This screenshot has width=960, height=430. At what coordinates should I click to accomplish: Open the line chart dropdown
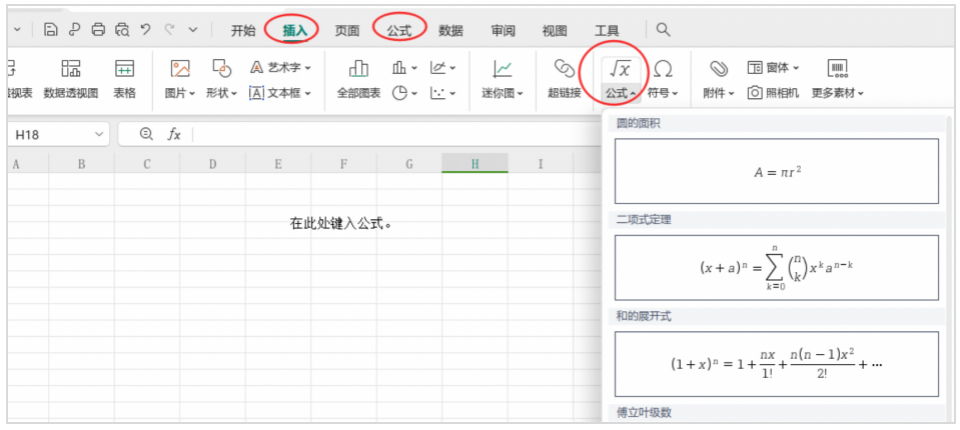[443, 68]
